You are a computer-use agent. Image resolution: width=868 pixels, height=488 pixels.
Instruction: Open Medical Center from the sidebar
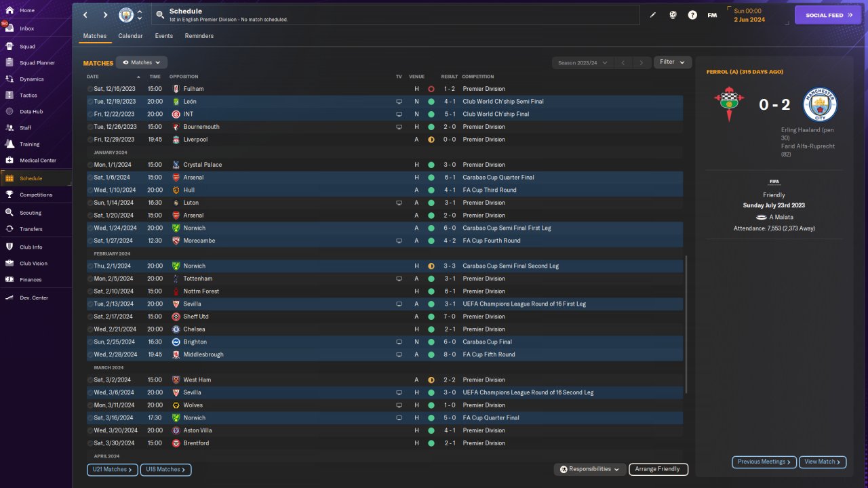[36, 161]
